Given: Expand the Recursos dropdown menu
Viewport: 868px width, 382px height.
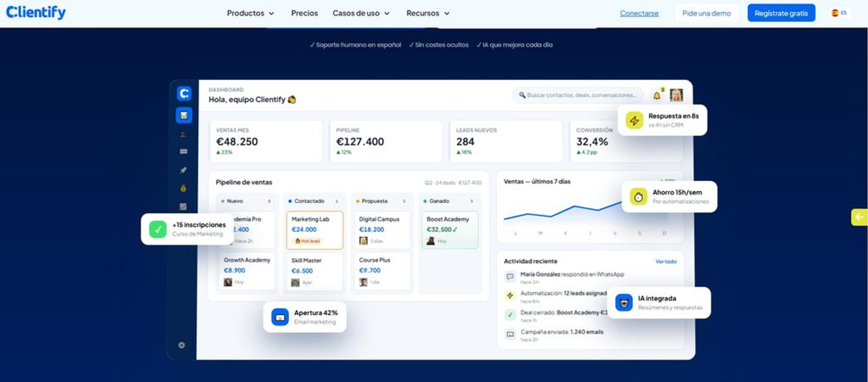Looking at the screenshot, I should coord(428,13).
